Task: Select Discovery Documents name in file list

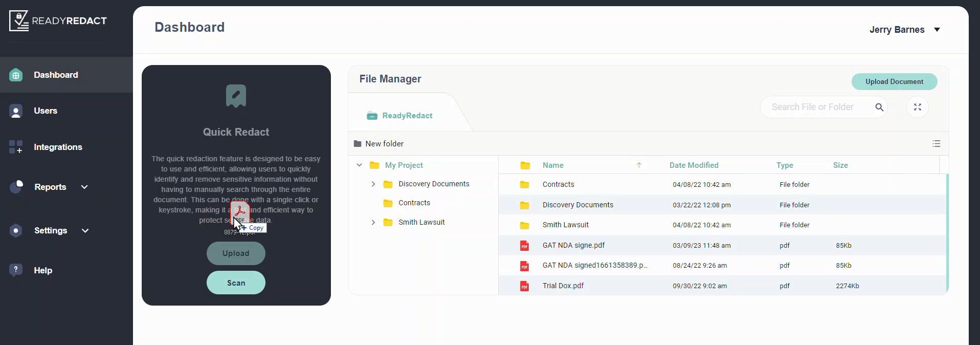Action: 578,205
